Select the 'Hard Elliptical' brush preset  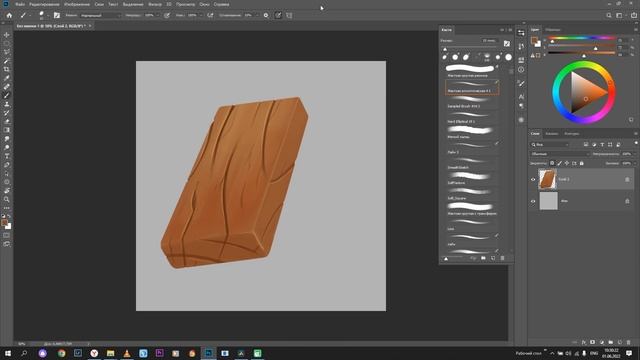472,118
